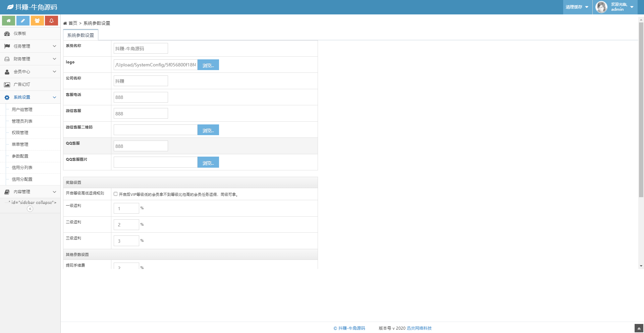The width and height of the screenshot is (644, 333).
Task: Click the 客服电话 input field
Action: click(x=141, y=97)
